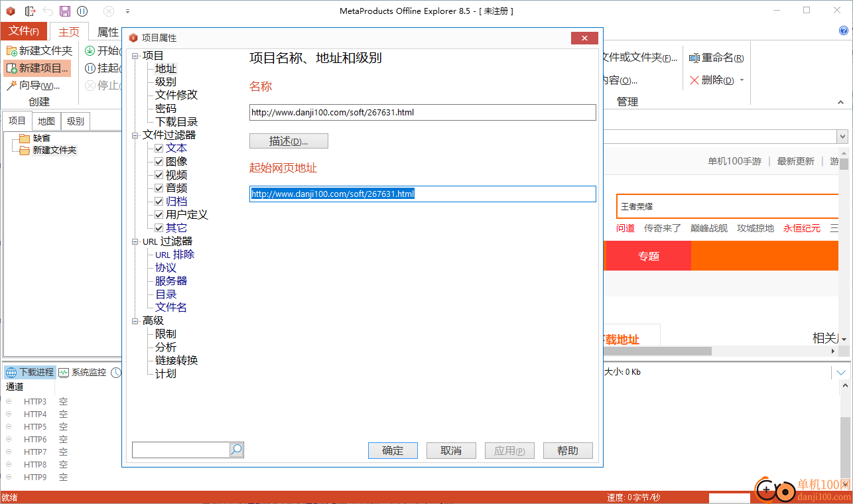The width and height of the screenshot is (853, 504).
Task: Click the HTTP5 channel status icon
Action: click(x=9, y=426)
